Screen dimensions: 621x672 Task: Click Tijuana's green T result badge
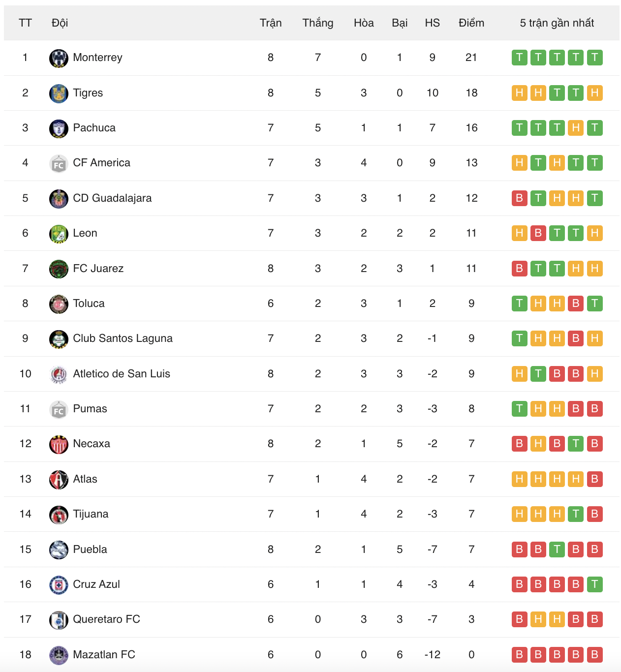pyautogui.click(x=576, y=514)
